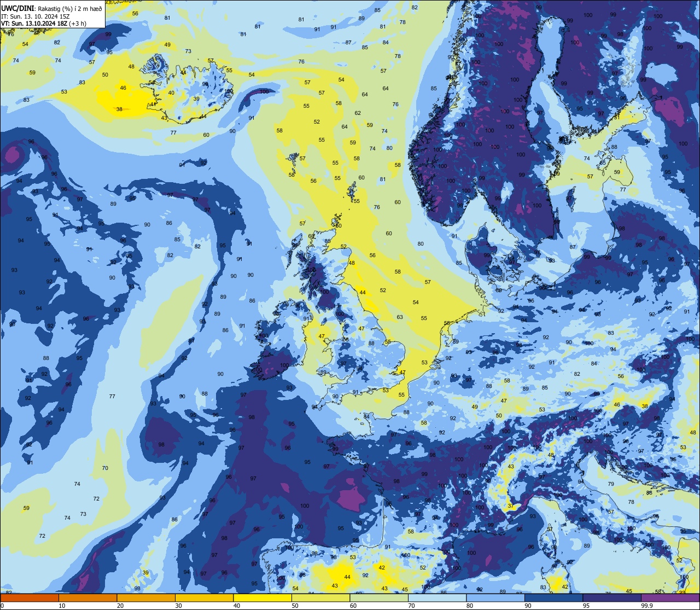Click the legend tick label '80'

[x=470, y=606]
